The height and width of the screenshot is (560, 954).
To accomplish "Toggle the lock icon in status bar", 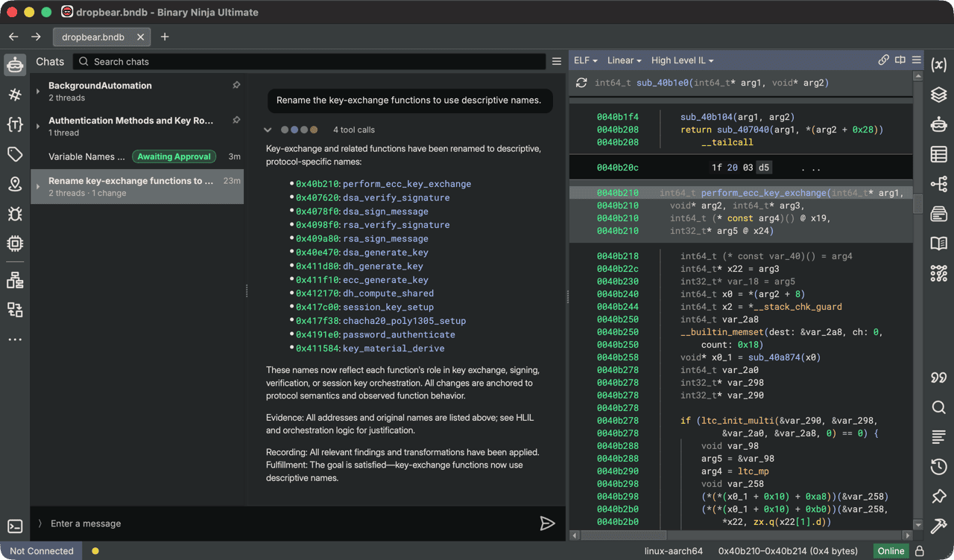I will click(x=920, y=551).
